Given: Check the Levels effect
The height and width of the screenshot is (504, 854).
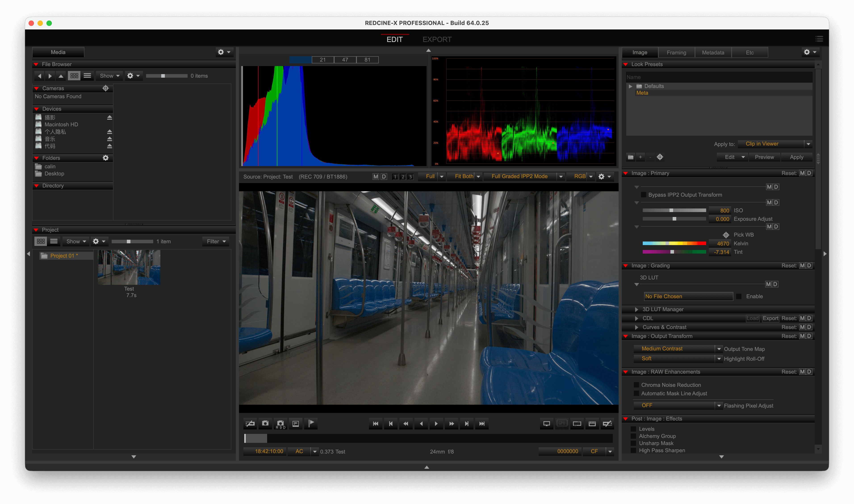Looking at the screenshot, I should [634, 429].
